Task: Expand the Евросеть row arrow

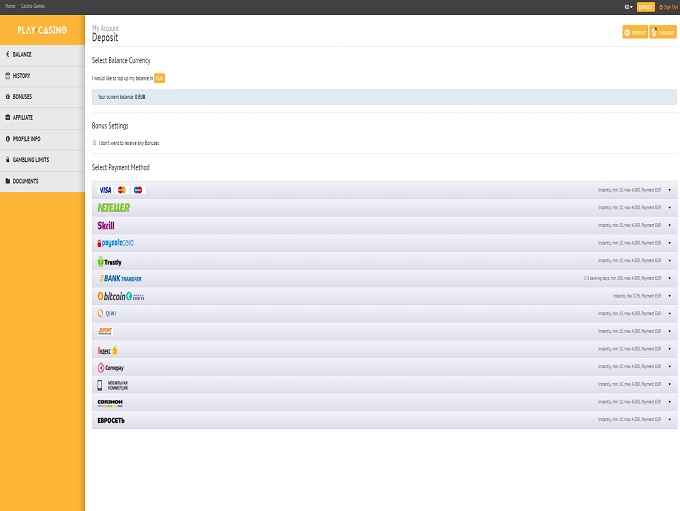Action: [x=670, y=421]
